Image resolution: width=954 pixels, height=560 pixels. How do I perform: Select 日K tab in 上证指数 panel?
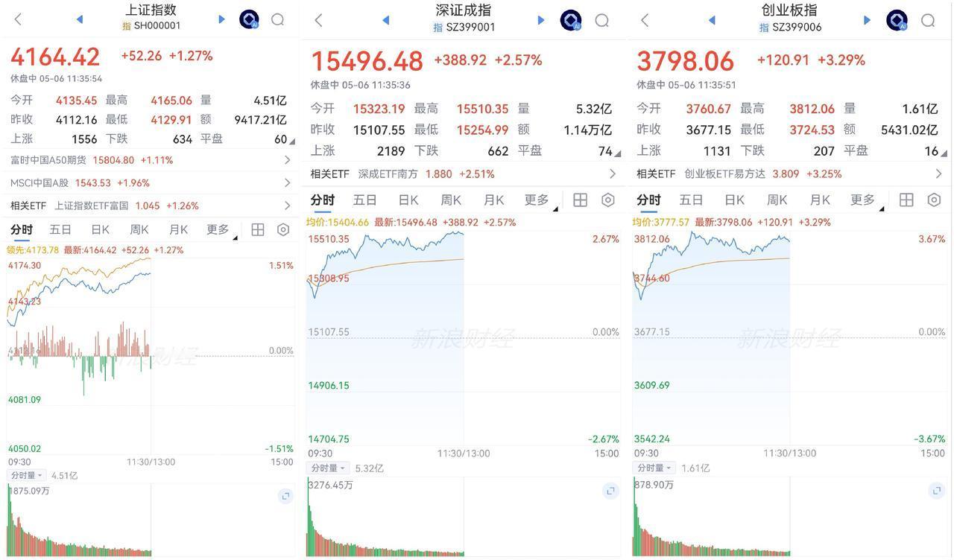coord(100,229)
